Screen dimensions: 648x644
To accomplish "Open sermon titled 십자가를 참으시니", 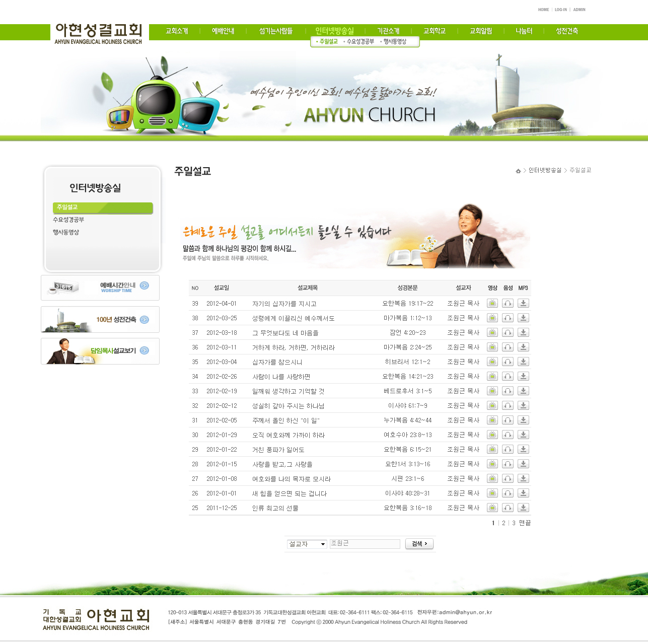I will (277, 362).
